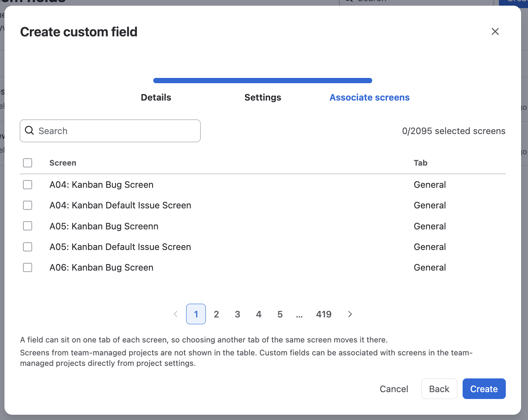Toggle the select-all screens checkbox
528x420 pixels.
(27, 163)
